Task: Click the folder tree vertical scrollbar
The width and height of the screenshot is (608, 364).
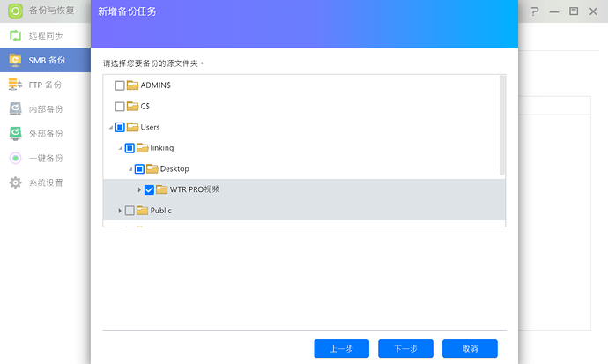Action: pos(502,123)
